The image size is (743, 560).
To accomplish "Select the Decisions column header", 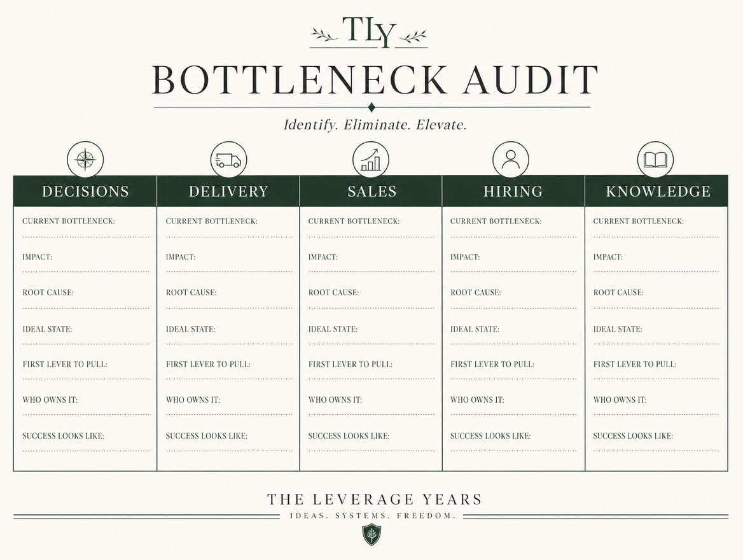I will tap(85, 191).
